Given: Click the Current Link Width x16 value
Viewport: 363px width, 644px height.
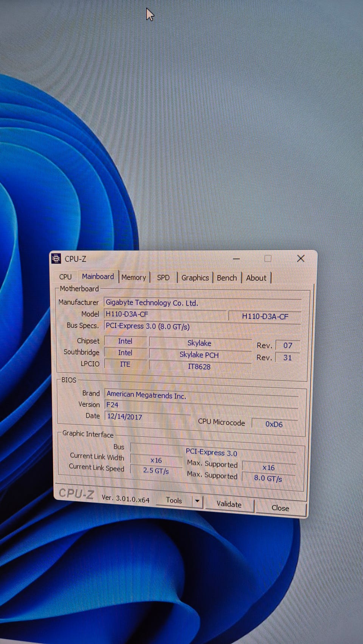Looking at the screenshot, I should pos(156,460).
